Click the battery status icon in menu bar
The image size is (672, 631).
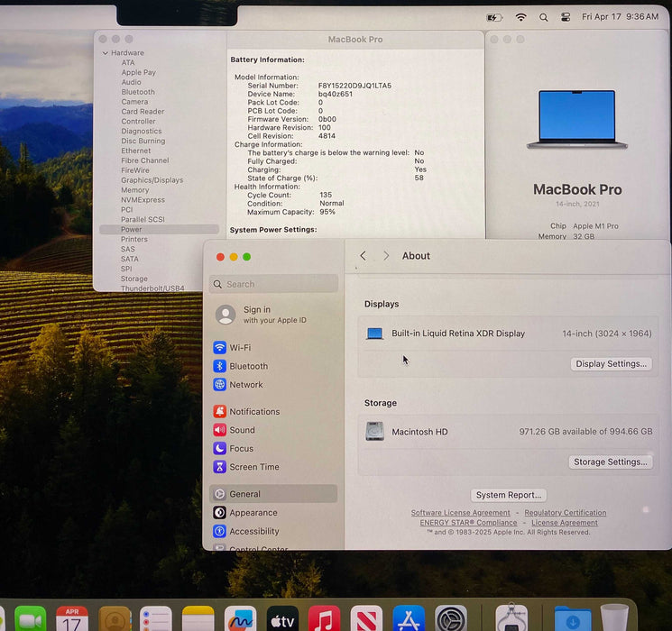[494, 17]
